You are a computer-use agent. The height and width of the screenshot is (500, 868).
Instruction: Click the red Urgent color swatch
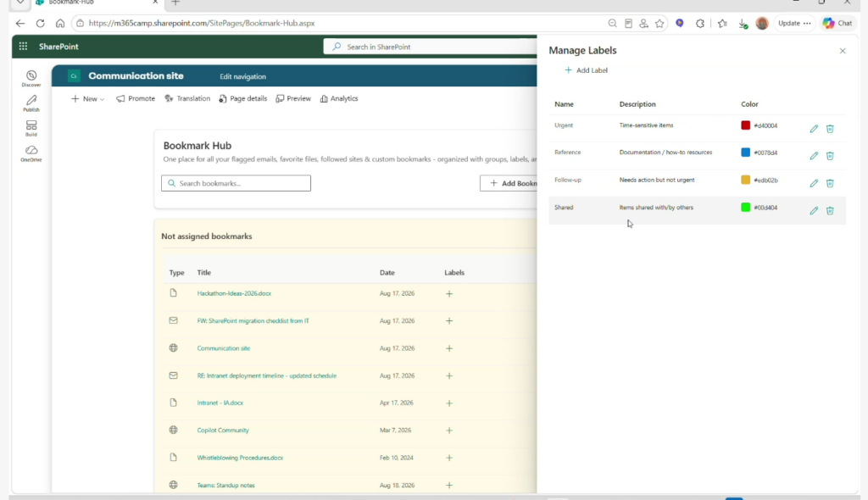pos(746,125)
